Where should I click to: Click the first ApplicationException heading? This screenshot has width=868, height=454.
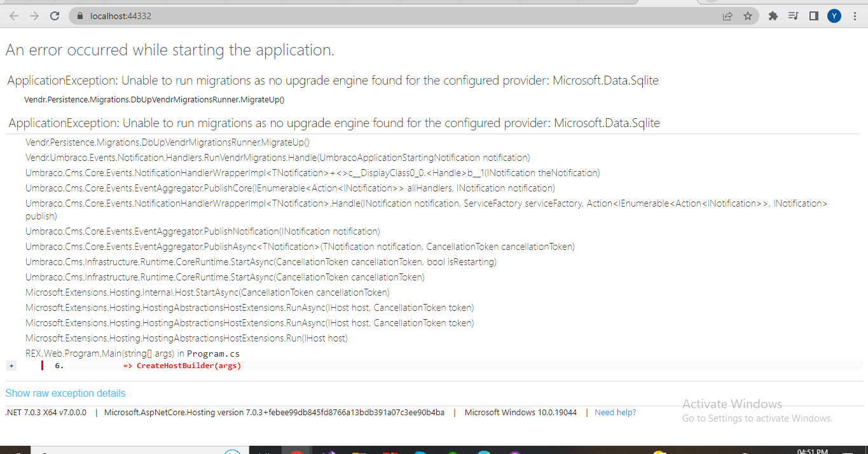pos(333,81)
